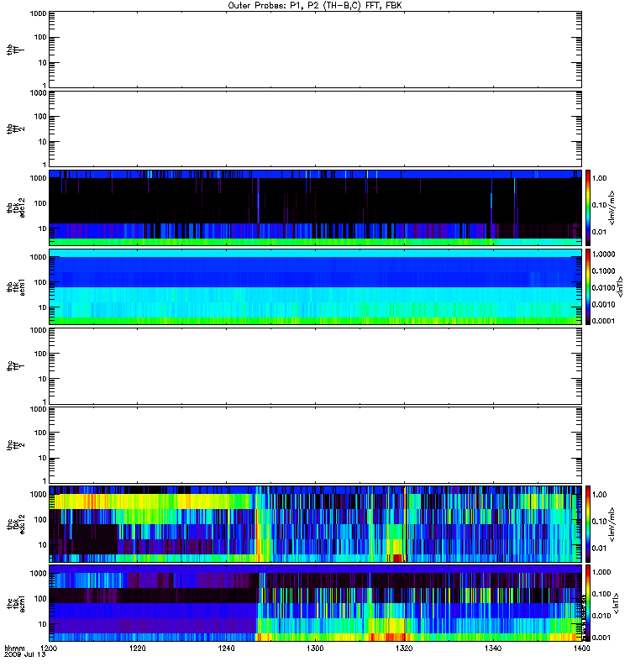630x672 pixels.
Task: Click the 'thc fbk edc12' panel axis label
Action: pyautogui.click(x=15, y=523)
